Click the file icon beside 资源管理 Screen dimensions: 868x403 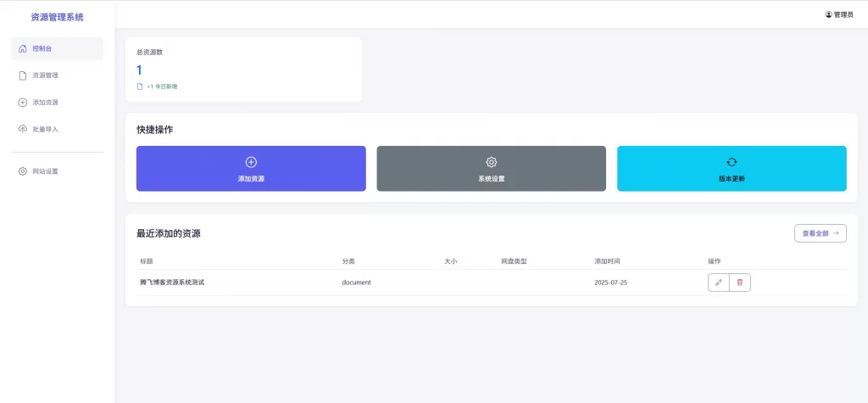(x=23, y=76)
